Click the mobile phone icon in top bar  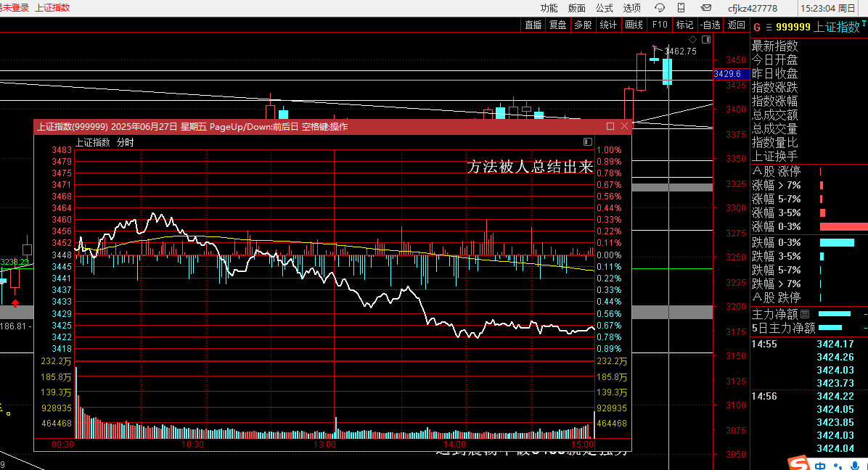pos(681,8)
